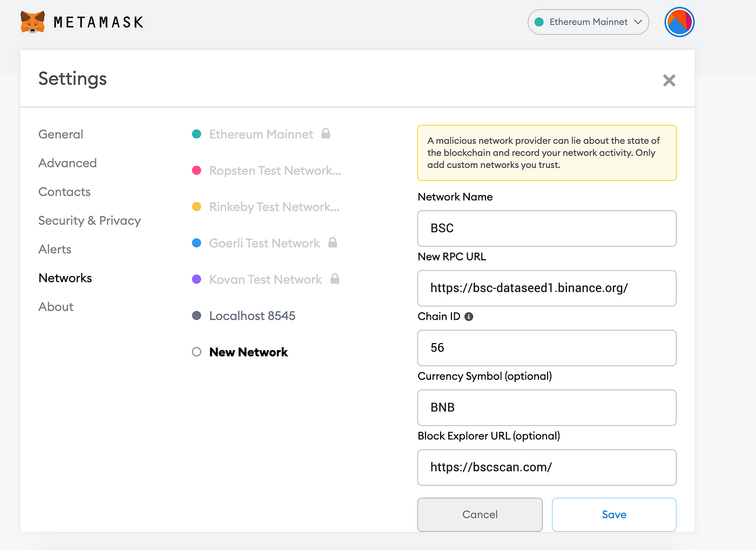Viewport: 756px width, 550px height.
Task: Click the Chain ID label
Action: [x=439, y=317]
